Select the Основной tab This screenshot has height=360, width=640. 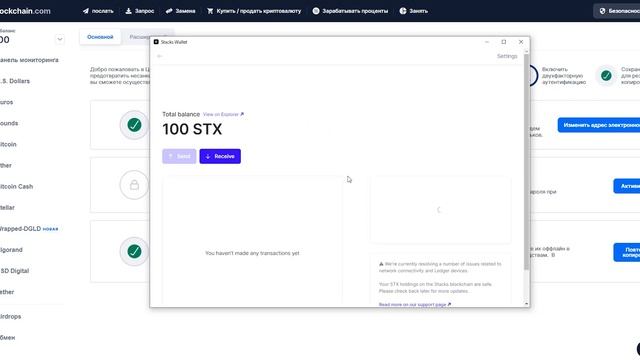click(x=100, y=37)
